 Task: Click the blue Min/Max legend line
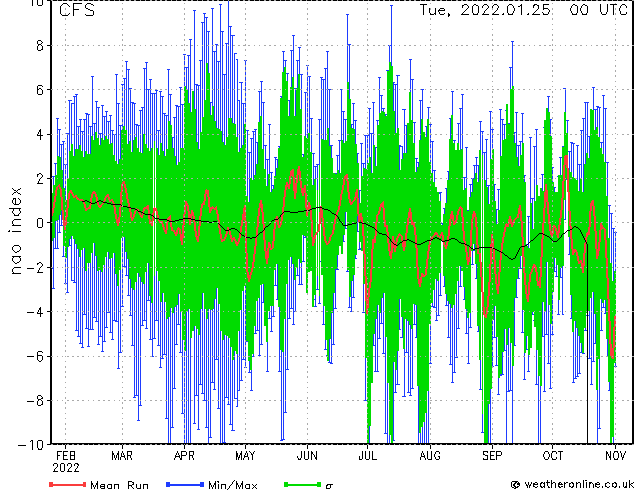point(185,484)
